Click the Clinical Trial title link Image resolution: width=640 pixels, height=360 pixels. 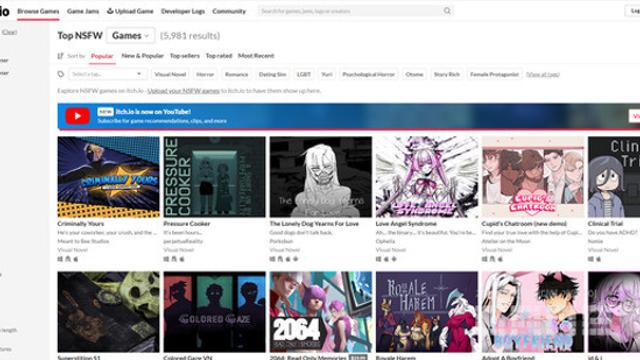[x=605, y=224]
